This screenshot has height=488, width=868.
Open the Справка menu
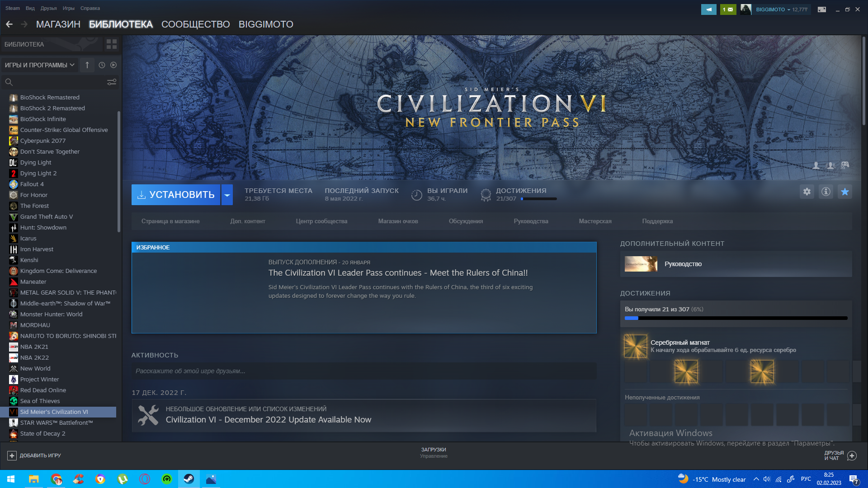tap(90, 8)
